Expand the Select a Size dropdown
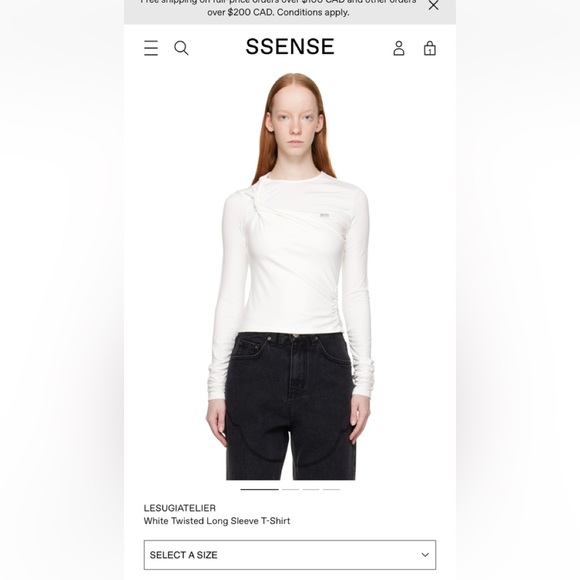 [290, 555]
